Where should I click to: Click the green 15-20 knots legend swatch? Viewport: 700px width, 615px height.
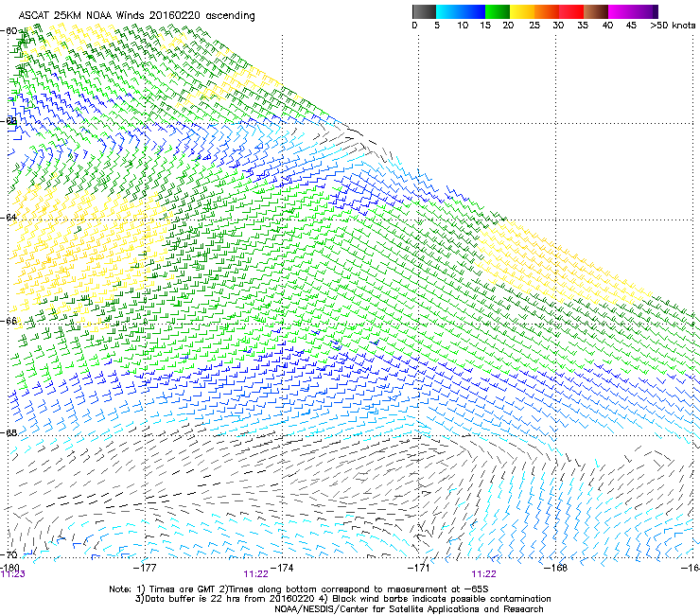tap(498, 11)
